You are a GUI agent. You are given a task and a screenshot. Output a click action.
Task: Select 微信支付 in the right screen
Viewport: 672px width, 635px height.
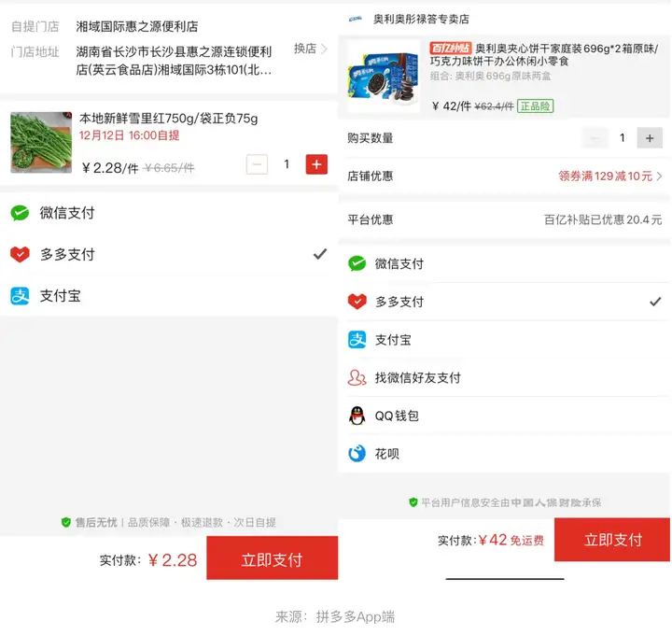pyautogui.click(x=504, y=263)
